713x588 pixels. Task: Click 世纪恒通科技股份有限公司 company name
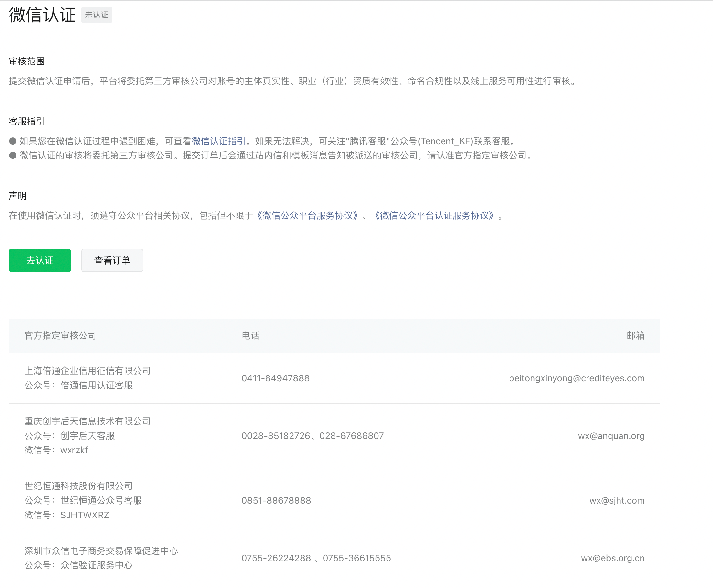(78, 486)
